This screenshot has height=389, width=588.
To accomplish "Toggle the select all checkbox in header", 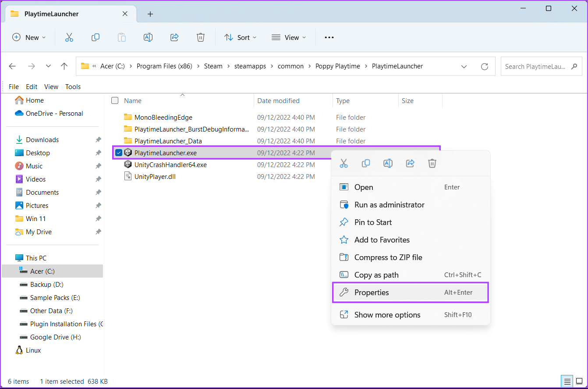I will point(115,100).
